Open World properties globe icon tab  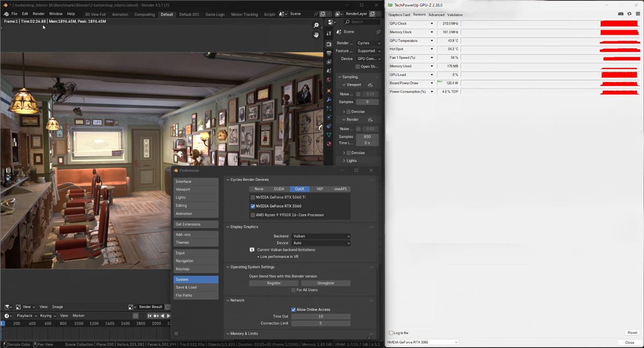pos(329,80)
